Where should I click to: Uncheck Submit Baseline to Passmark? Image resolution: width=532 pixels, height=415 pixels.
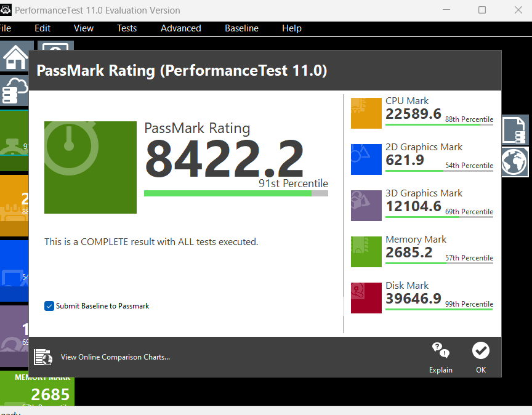49,306
